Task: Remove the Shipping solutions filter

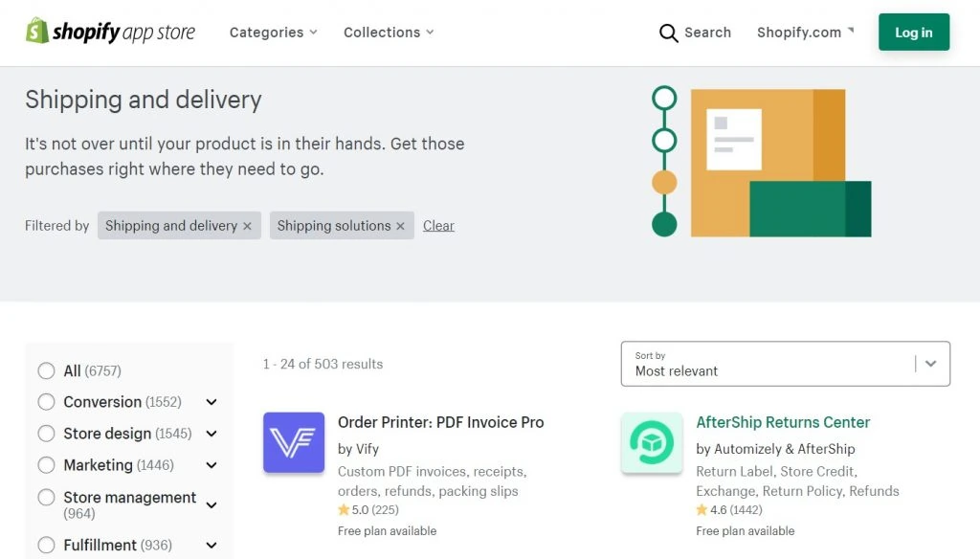Action: tap(400, 226)
